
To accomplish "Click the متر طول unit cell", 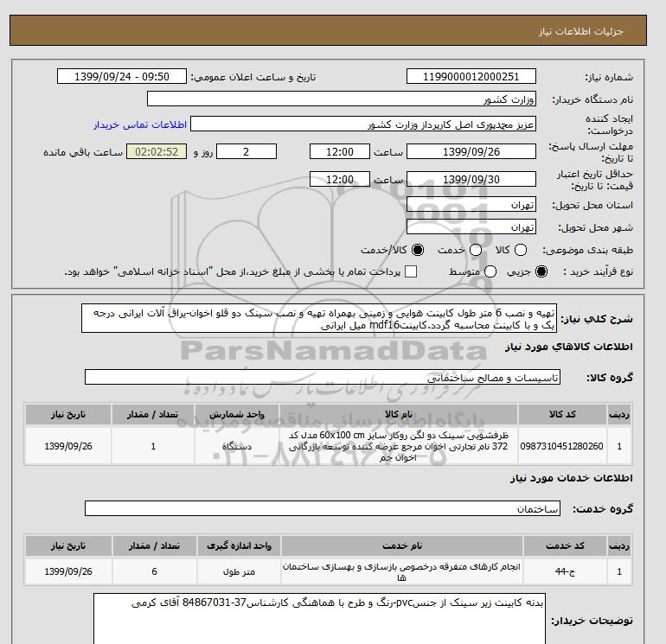I will (x=239, y=571).
